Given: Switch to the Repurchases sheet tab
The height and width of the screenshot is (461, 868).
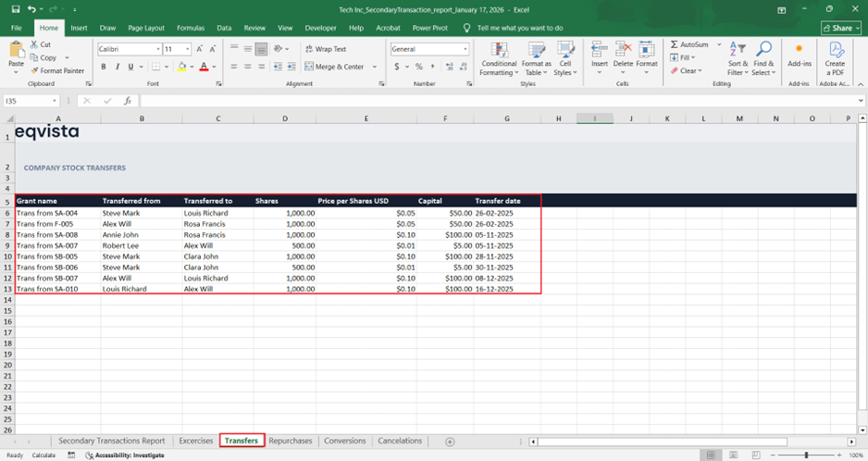Looking at the screenshot, I should pyautogui.click(x=291, y=441).
